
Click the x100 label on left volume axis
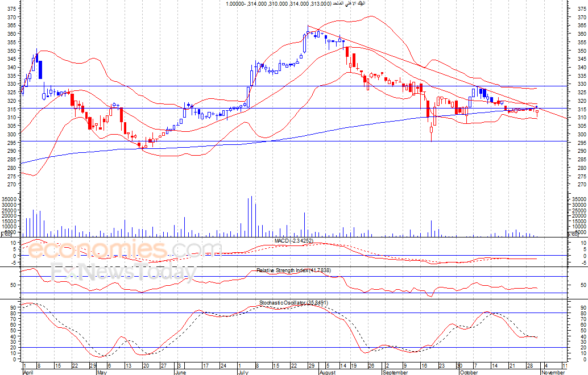pyautogui.click(x=6, y=234)
